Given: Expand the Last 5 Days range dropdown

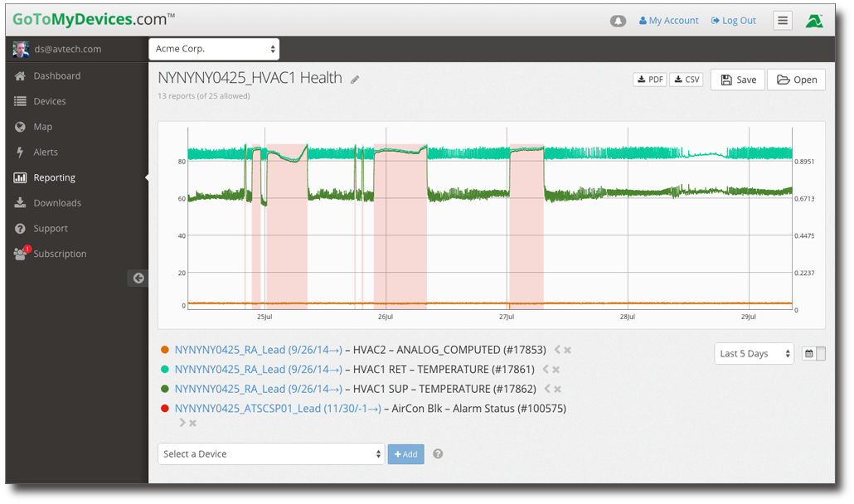Looking at the screenshot, I should [x=754, y=354].
